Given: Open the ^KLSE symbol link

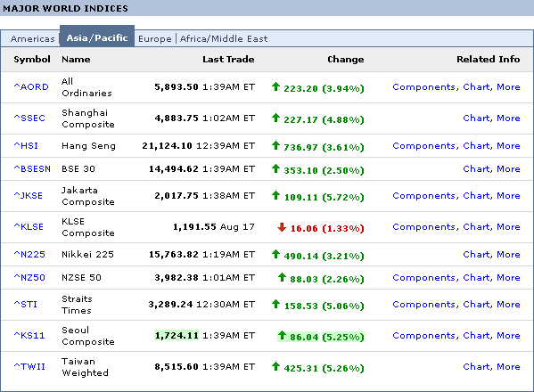Looking at the screenshot, I should [29, 227].
